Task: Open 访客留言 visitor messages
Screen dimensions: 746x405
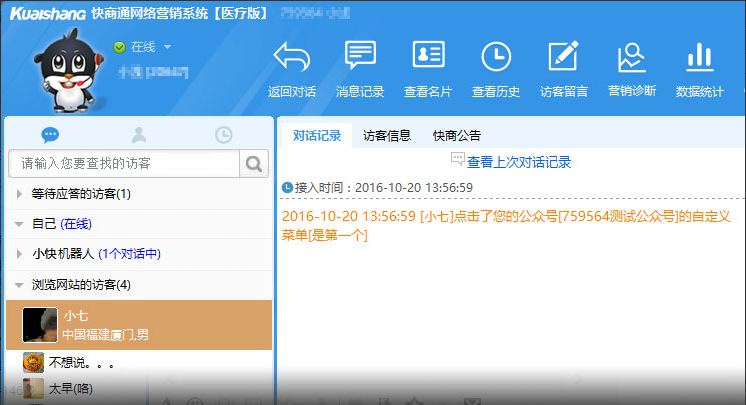Action: [x=564, y=58]
